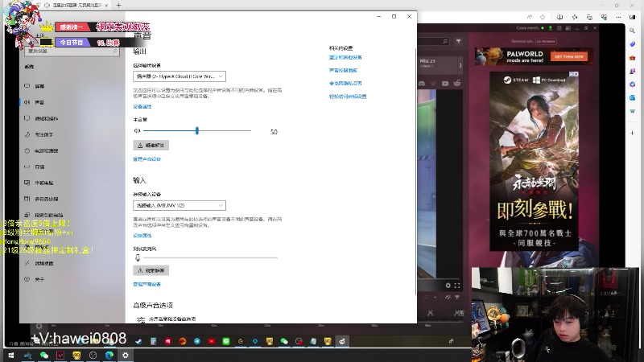Image resolution: width=644 pixels, height=362 pixels.
Task: Open App volume and device preferences icon
Action: (141, 319)
